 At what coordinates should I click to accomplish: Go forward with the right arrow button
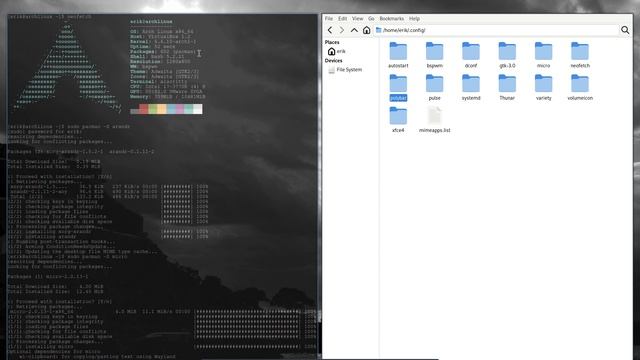point(342,30)
